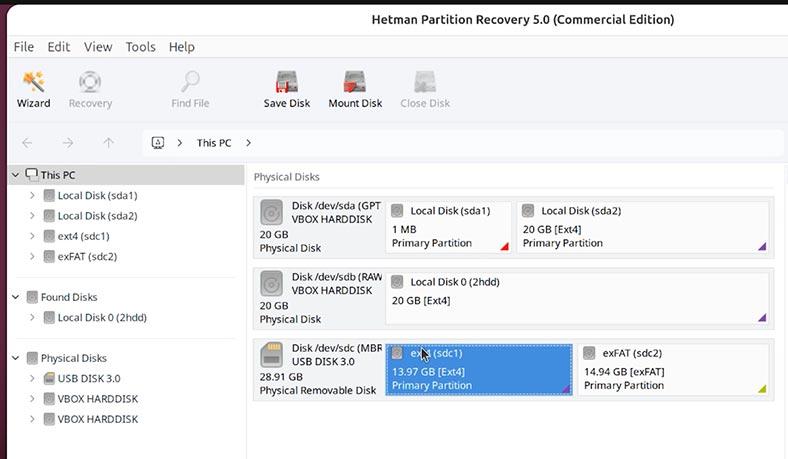Click chevron before This PC in path

[179, 143]
